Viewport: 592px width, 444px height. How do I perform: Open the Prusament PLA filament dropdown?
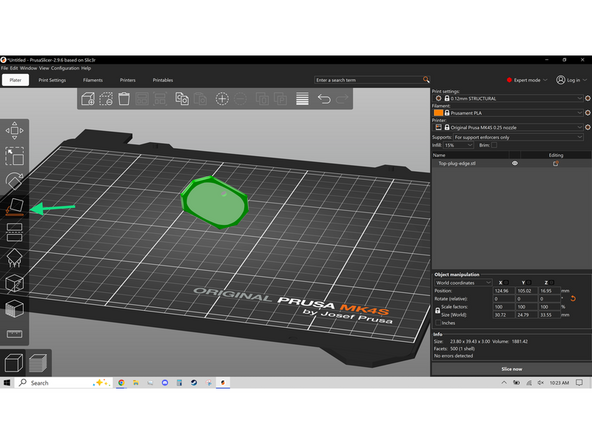click(x=508, y=113)
